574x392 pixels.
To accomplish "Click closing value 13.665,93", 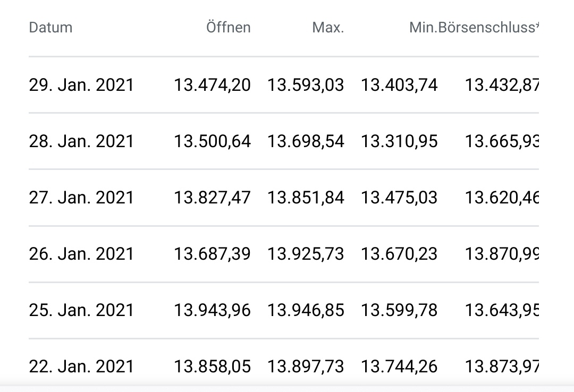I will [502, 141].
